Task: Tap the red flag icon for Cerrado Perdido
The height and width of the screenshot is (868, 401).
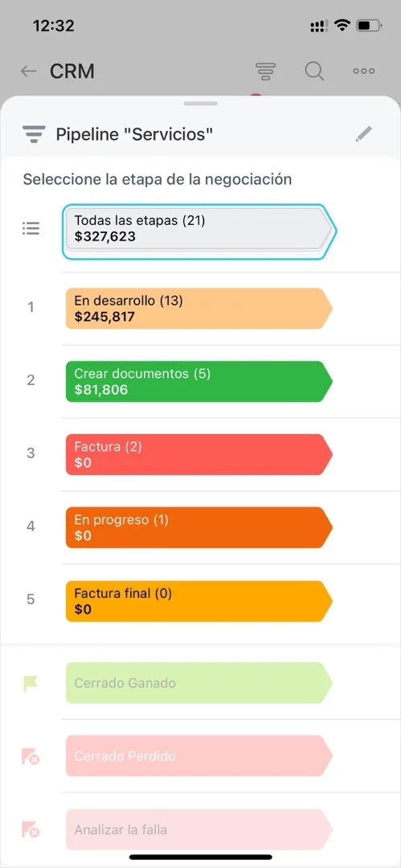Action: pos(31,756)
